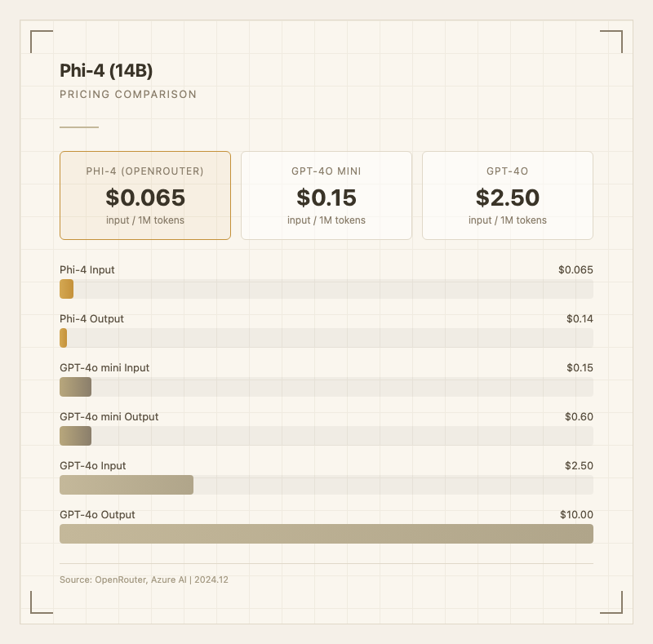This screenshot has height=644, width=653.
Task: Select the Phi-4 (OpenRouter) pricing card
Action: click(145, 195)
